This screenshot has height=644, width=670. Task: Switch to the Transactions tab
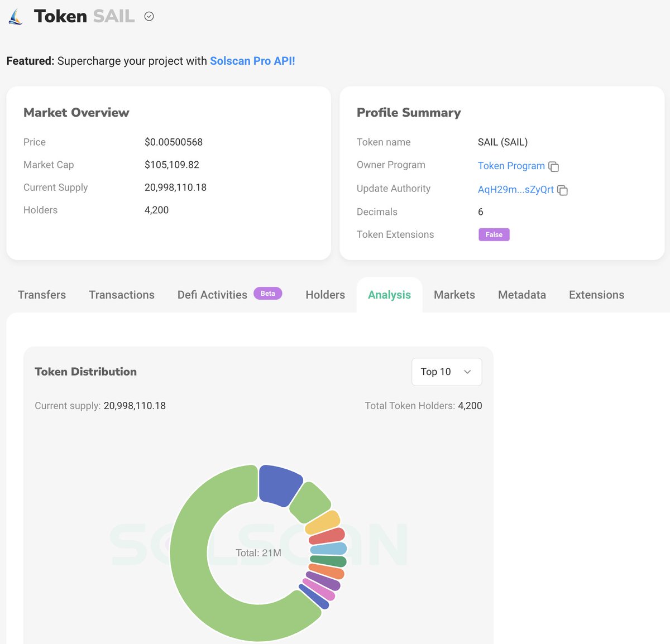(x=122, y=295)
